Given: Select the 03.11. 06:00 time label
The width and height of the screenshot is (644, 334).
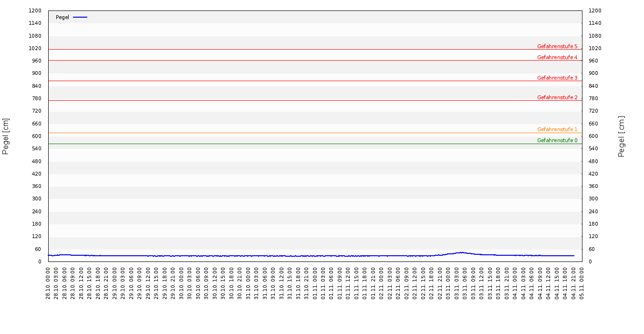Looking at the screenshot, I should point(465,283).
